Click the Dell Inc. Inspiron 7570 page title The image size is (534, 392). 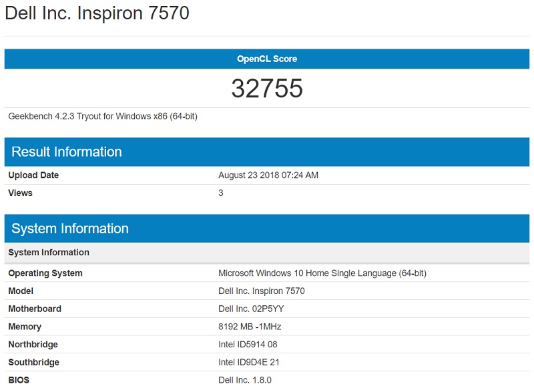tap(97, 12)
